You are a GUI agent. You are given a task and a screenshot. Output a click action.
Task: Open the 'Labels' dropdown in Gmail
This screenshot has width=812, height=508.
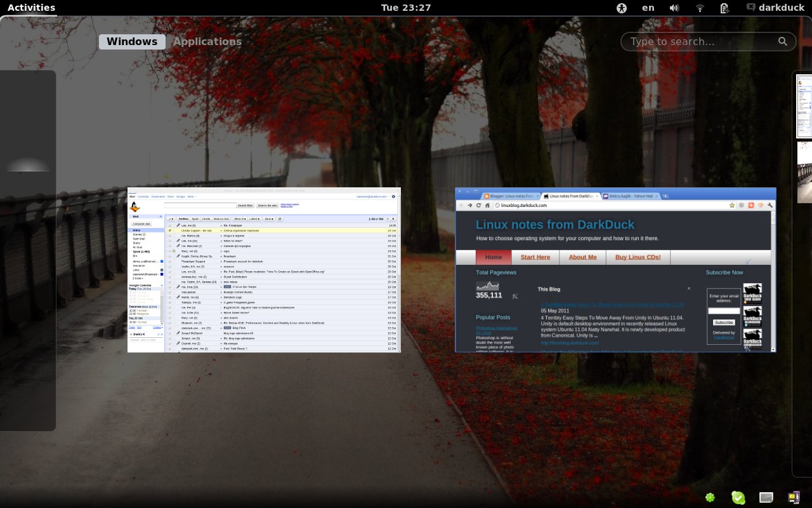tap(255, 218)
